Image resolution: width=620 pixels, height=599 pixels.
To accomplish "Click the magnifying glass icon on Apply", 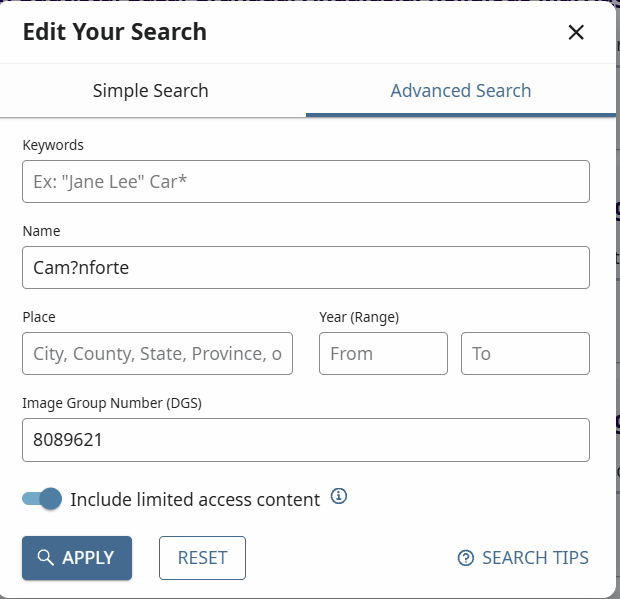I will pyautogui.click(x=45, y=557).
